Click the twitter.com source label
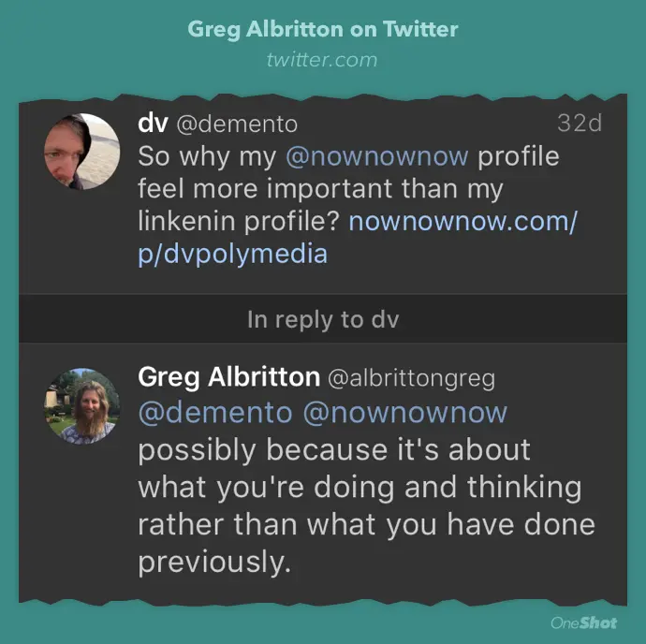The image size is (646, 644). pos(322,60)
